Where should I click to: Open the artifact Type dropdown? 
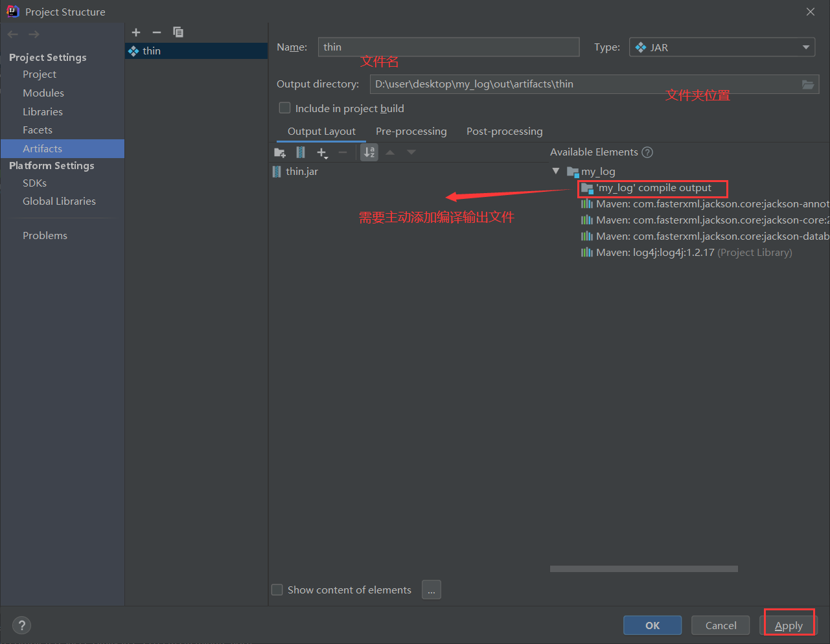coord(724,47)
